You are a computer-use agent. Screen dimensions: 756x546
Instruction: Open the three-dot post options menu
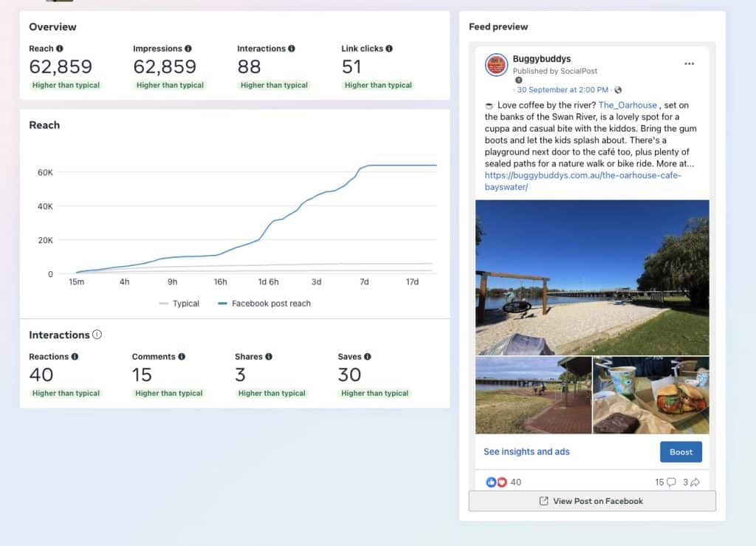690,64
